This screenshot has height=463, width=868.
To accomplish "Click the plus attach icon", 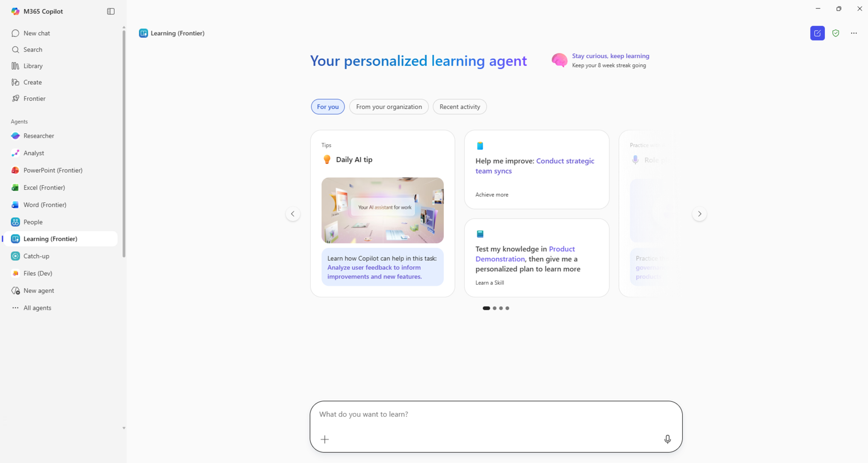I will click(324, 439).
